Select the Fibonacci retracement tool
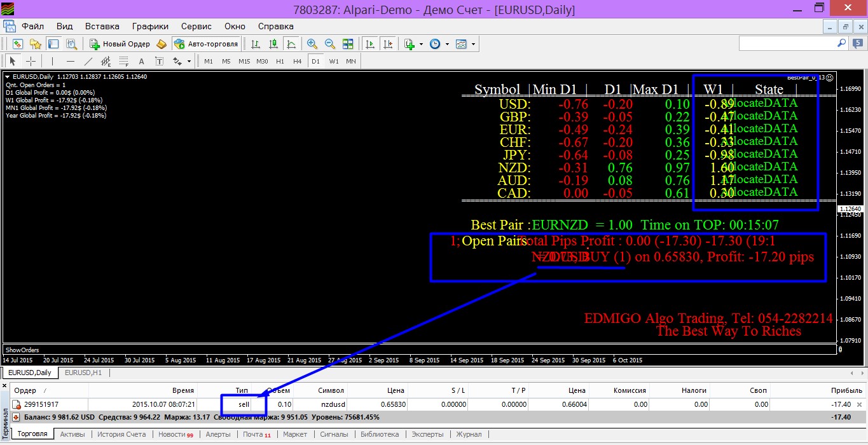This screenshot has width=868, height=445. coord(123,61)
